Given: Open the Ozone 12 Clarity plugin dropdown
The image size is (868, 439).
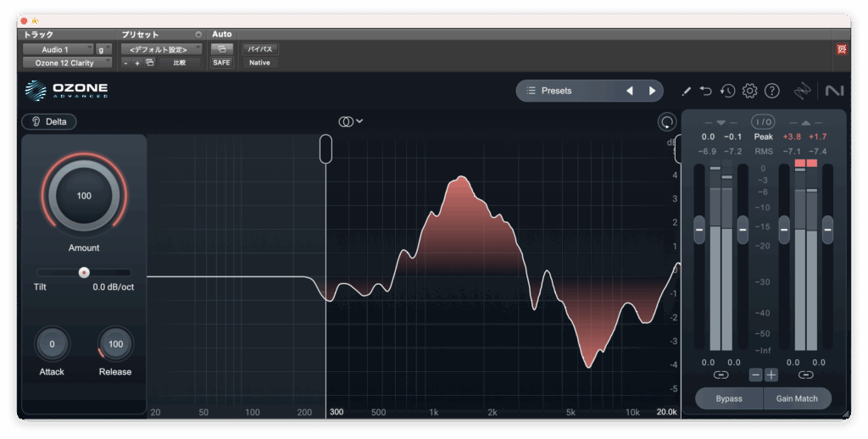Looking at the screenshot, I should (x=67, y=63).
